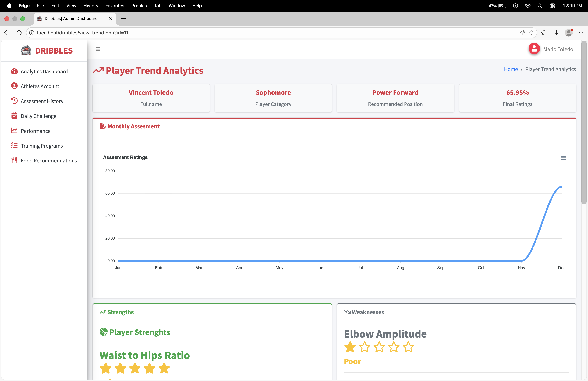Click the Training Programs list icon

[x=14, y=145]
